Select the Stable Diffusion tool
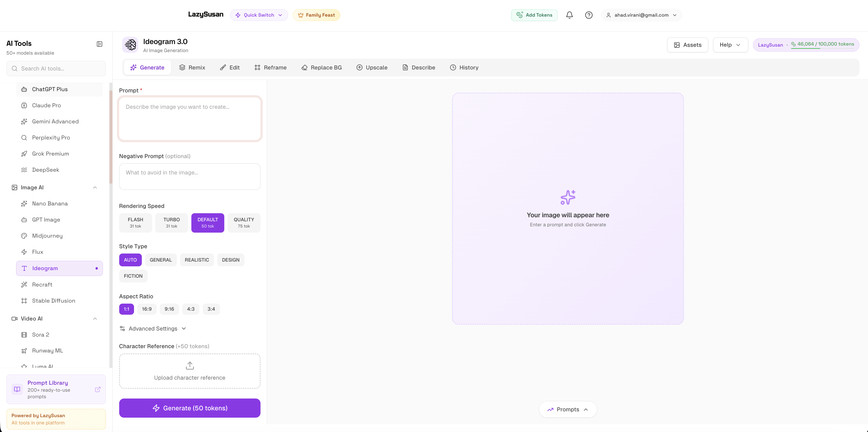Screen dimensions: 868x432 (54, 301)
